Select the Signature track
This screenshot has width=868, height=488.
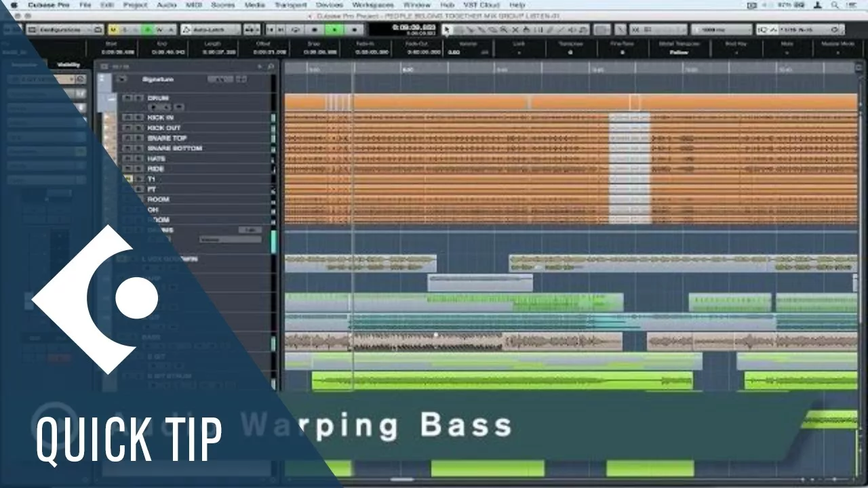click(158, 79)
